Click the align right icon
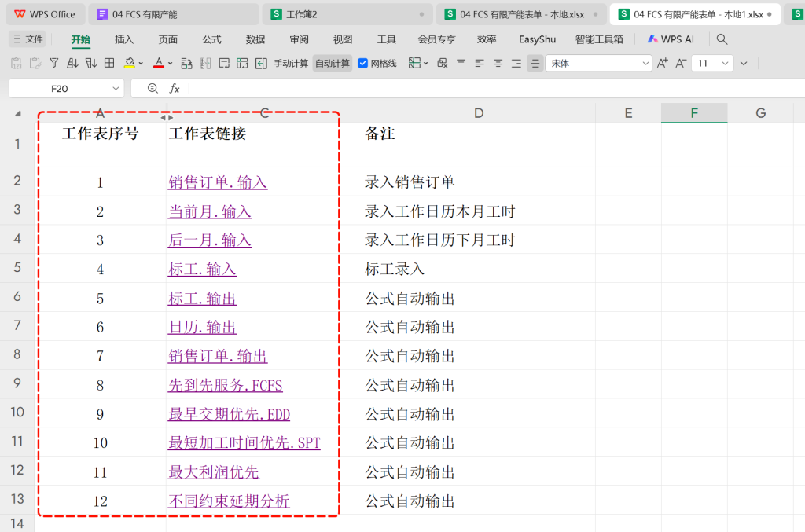This screenshot has width=805, height=532. click(516, 63)
